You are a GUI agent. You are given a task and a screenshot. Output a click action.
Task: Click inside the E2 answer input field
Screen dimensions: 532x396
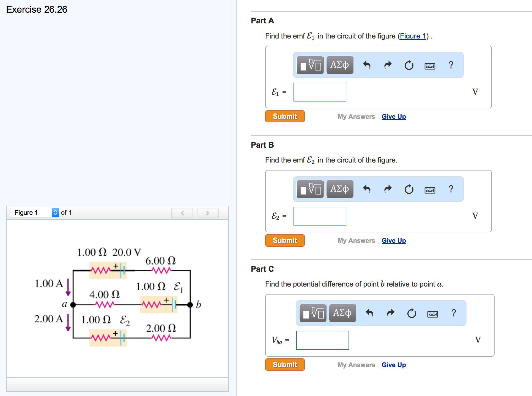320,216
